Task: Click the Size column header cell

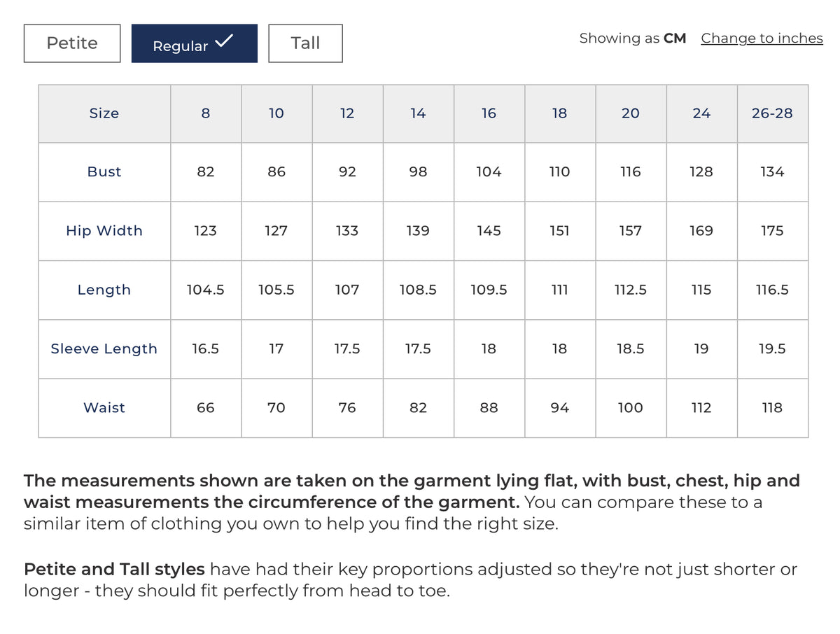Action: tap(104, 114)
